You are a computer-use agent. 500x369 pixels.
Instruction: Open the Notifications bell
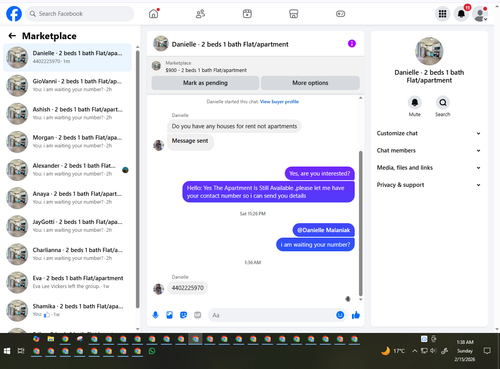(462, 14)
